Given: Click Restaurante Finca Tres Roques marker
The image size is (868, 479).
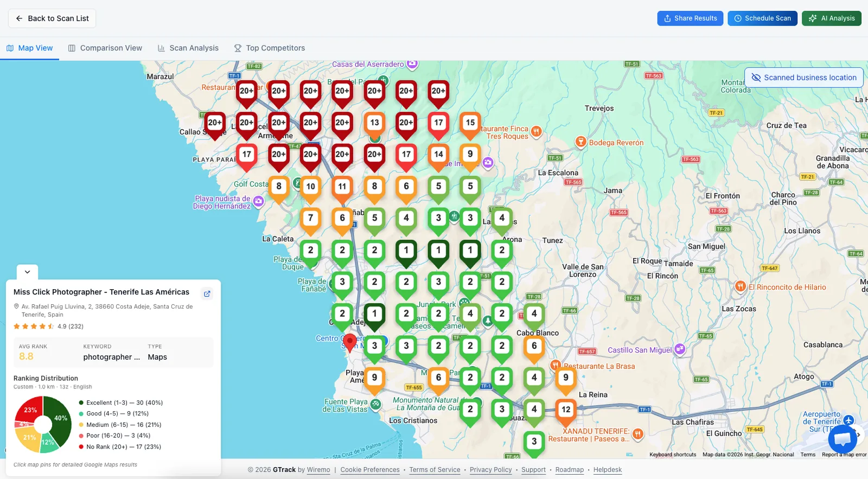Looking at the screenshot, I should click(x=536, y=131).
